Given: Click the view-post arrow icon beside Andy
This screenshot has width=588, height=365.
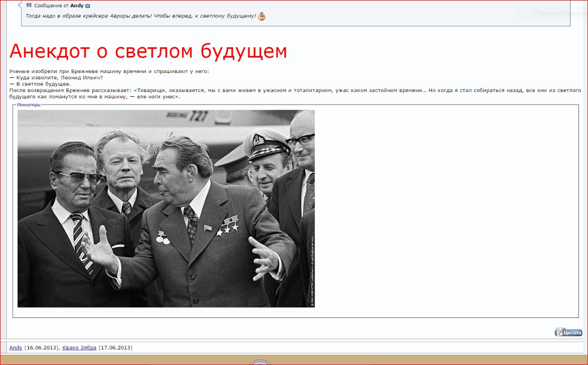Looking at the screenshot, I should [88, 6].
